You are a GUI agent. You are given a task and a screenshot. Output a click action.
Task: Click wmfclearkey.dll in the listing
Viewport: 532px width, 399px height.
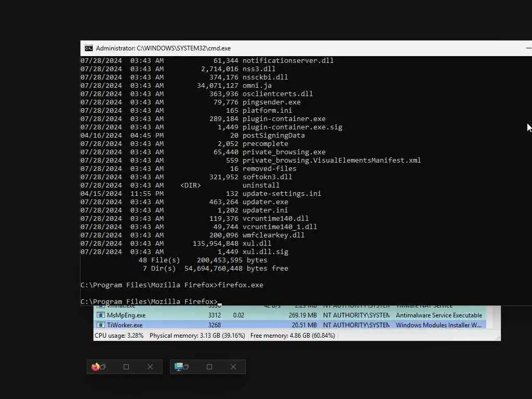click(273, 235)
